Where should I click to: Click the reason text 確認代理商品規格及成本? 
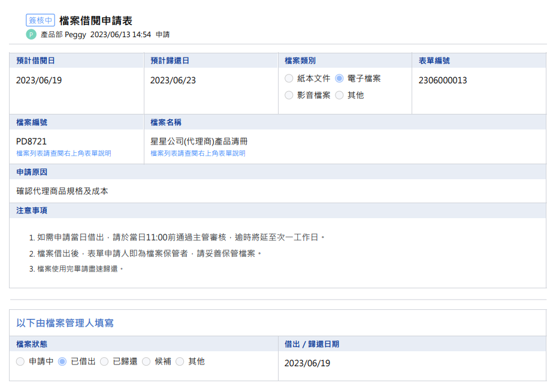[62, 191]
